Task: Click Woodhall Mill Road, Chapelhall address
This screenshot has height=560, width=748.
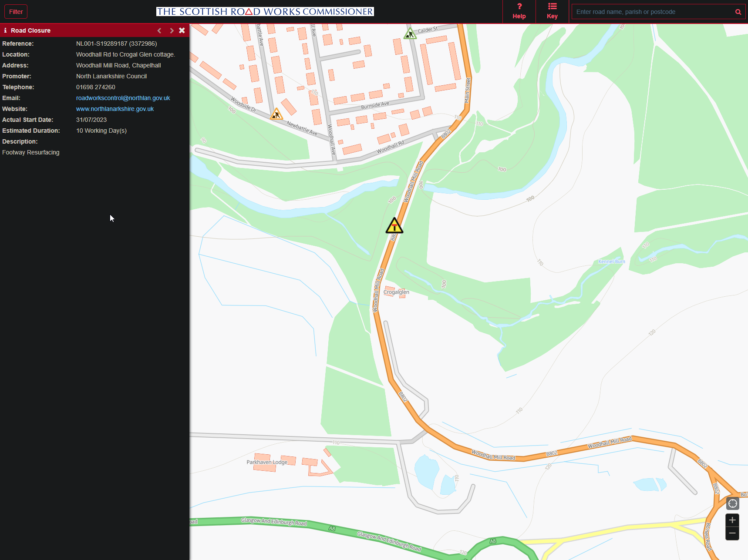Action: pyautogui.click(x=118, y=65)
